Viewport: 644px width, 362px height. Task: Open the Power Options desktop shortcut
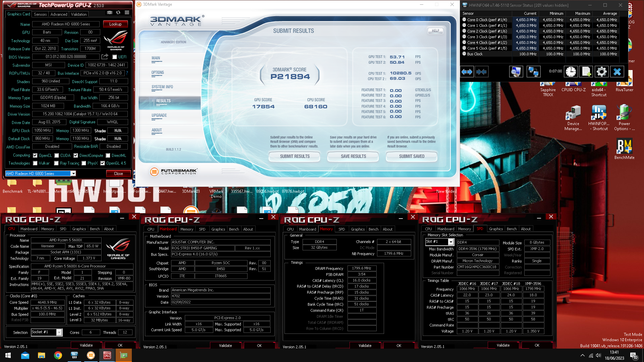click(624, 118)
